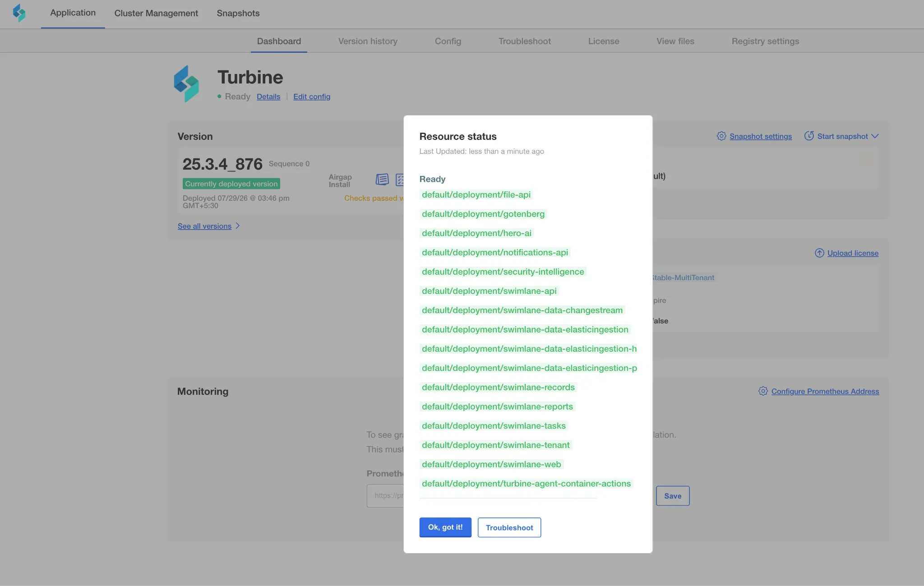Select default/deployment/swimlane-api entry

click(489, 291)
